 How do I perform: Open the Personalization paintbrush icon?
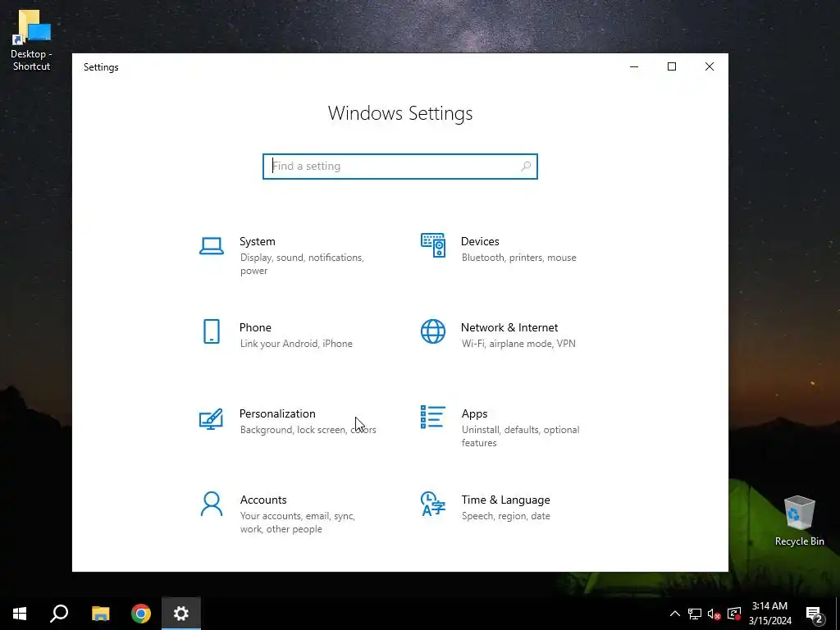(x=211, y=419)
